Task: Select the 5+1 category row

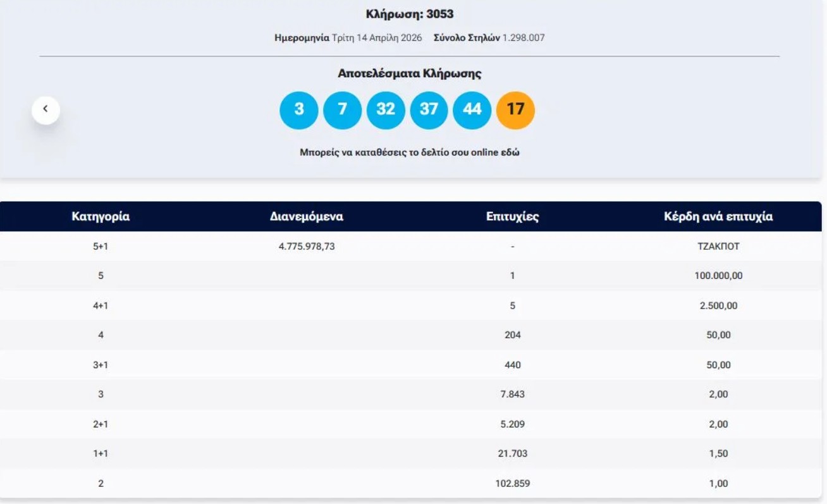Action: (x=101, y=247)
